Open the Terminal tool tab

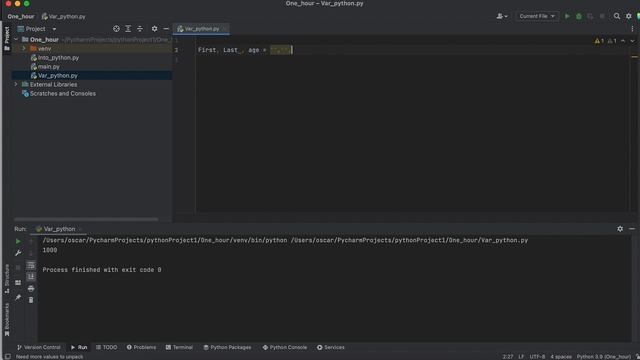(x=179, y=347)
